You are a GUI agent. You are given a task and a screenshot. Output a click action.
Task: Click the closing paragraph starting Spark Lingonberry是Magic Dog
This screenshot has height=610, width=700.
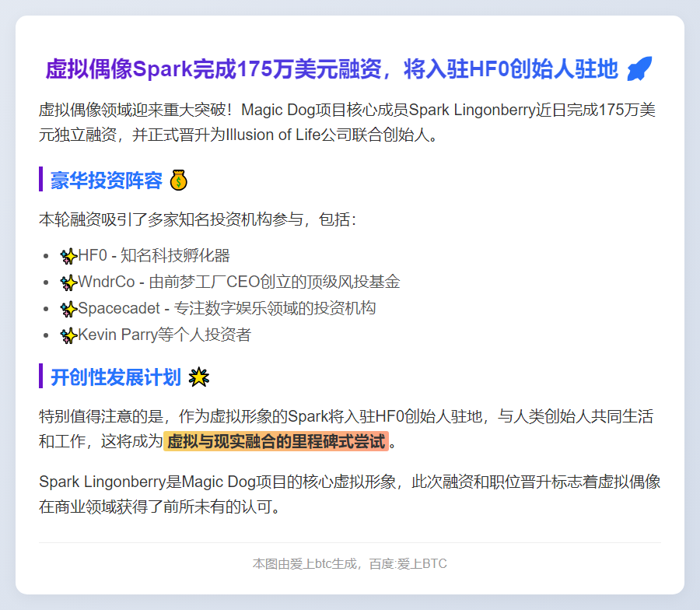[349, 494]
